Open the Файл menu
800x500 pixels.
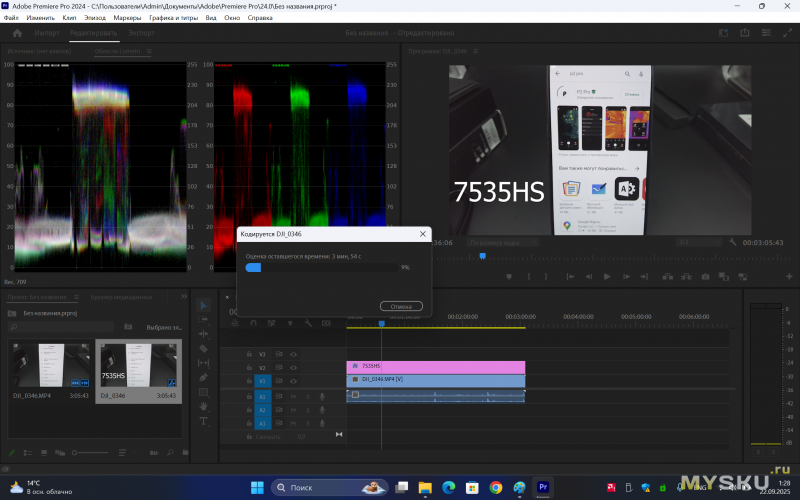pos(11,17)
